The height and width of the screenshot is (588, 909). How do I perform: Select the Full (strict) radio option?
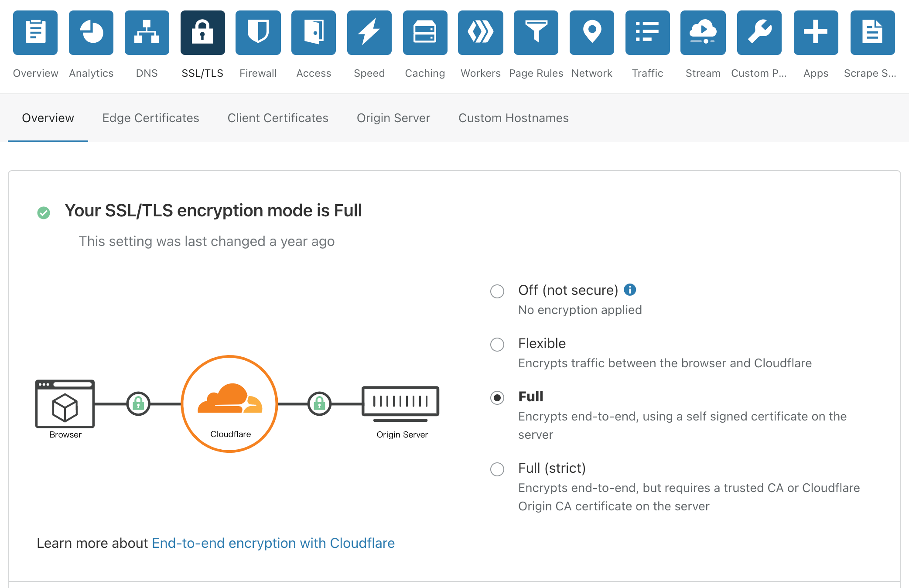tap(497, 469)
